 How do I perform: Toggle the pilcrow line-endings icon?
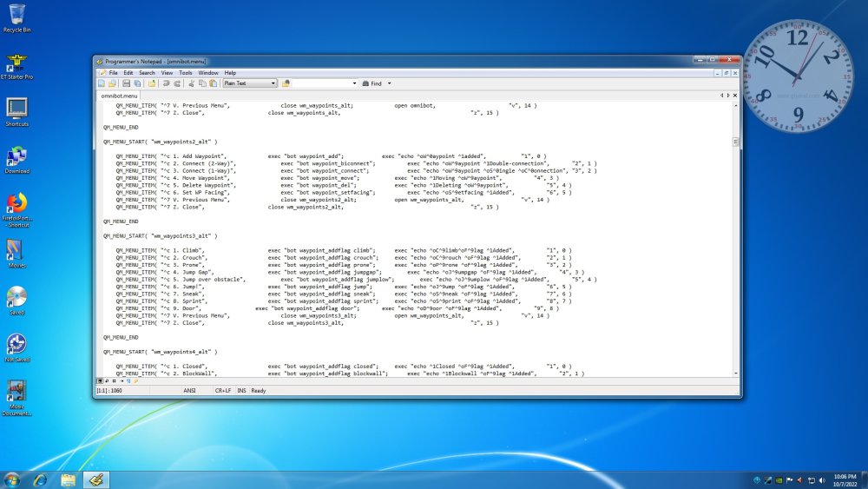coord(128,381)
